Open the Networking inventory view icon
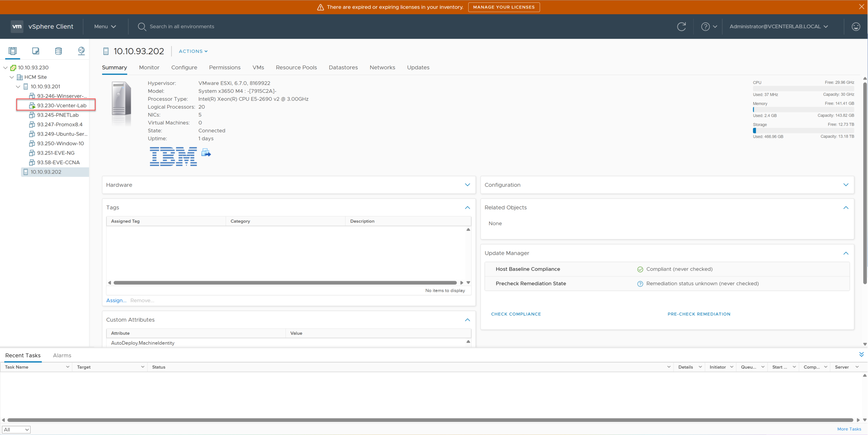The width and height of the screenshot is (868, 435). point(81,51)
